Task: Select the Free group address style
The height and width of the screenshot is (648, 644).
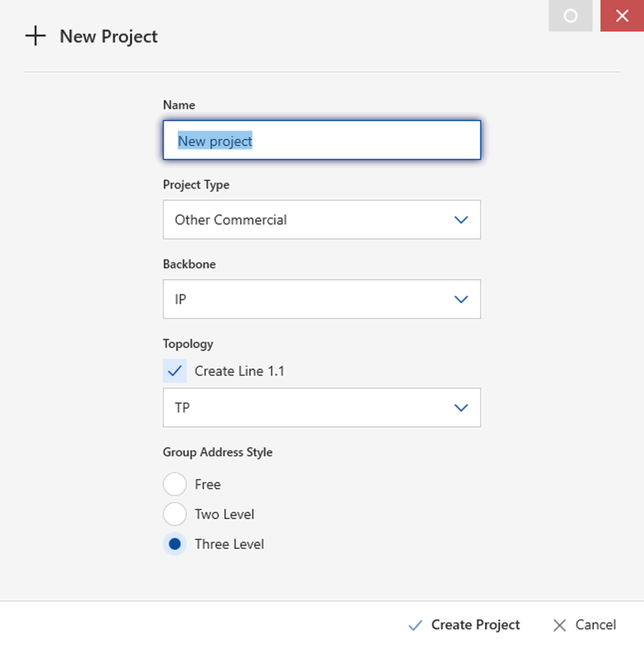Action: coord(175,484)
